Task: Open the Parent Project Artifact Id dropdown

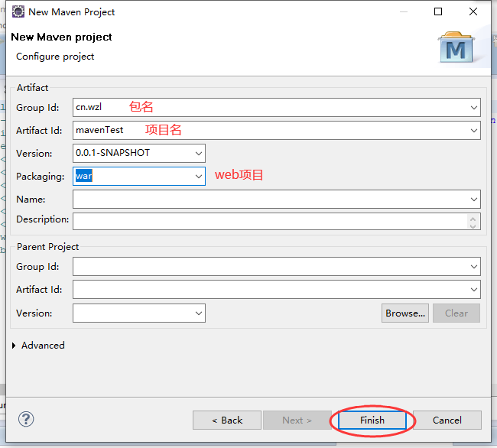Action: tap(474, 289)
